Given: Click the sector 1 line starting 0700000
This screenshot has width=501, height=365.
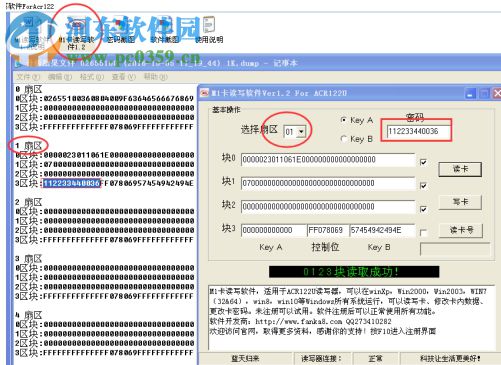Looking at the screenshot, I should [x=105, y=164].
